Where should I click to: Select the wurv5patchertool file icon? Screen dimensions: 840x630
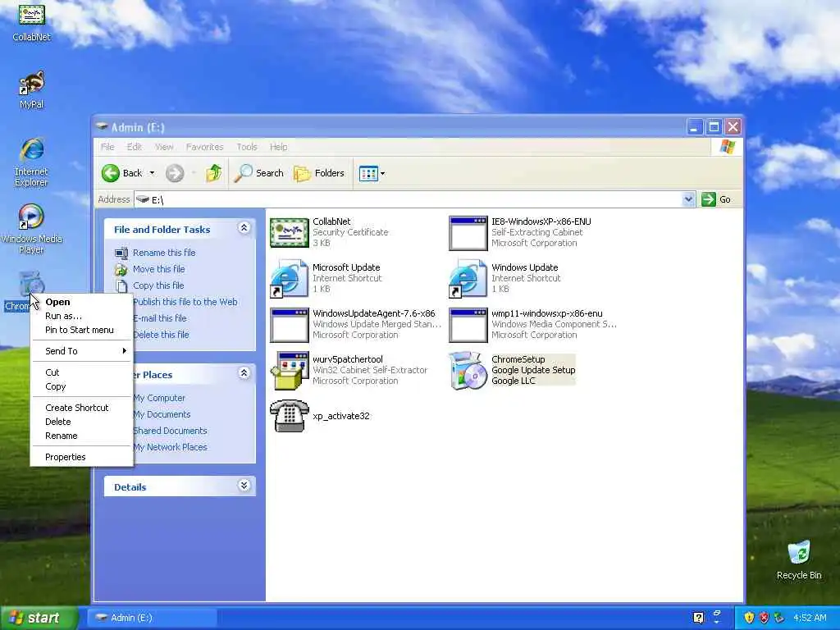tap(290, 370)
